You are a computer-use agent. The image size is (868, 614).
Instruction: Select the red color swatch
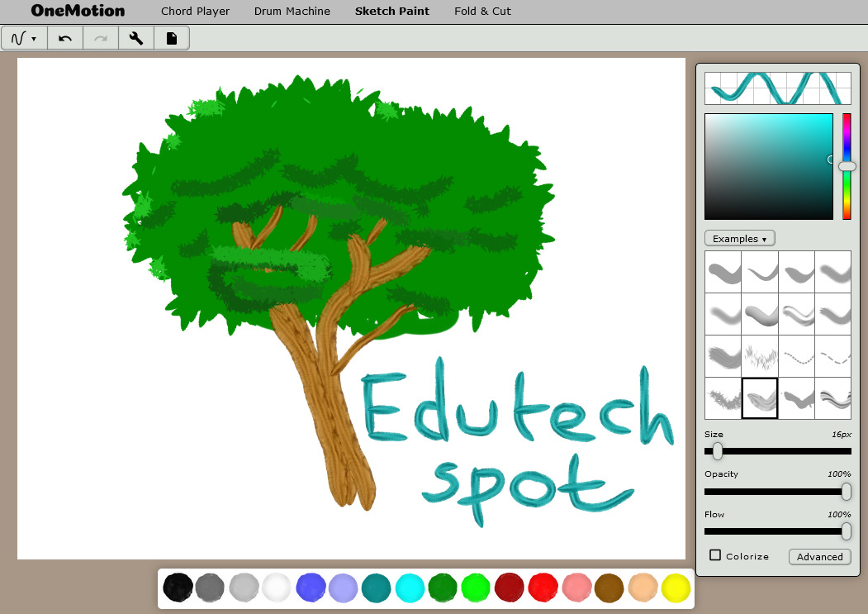pyautogui.click(x=543, y=588)
